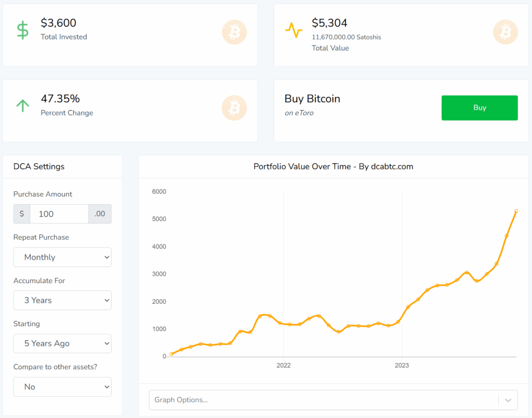Select the yellow price chart icon
Image resolution: width=532 pixels, height=418 pixels.
(x=294, y=31)
